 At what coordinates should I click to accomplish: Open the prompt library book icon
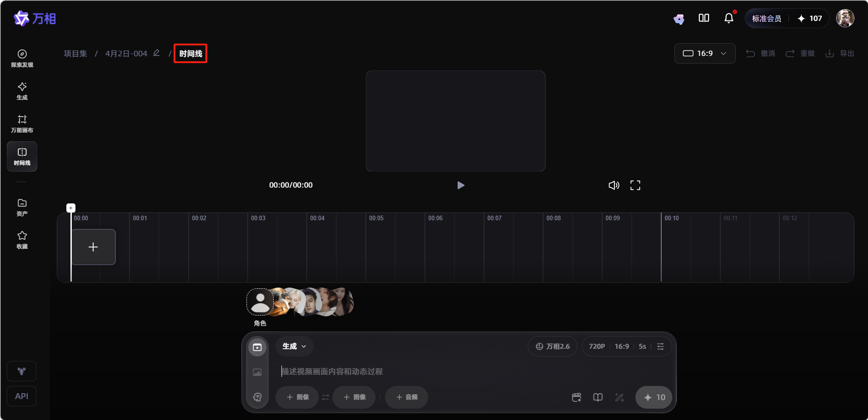tap(598, 398)
